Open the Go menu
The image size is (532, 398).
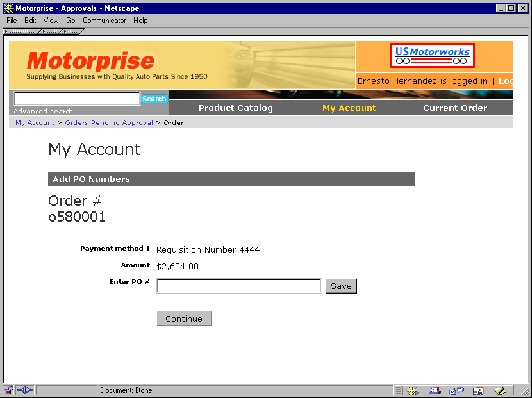point(71,21)
